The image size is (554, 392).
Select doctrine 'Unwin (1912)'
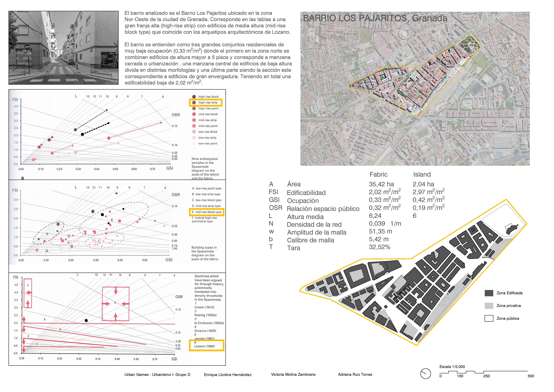point(204,307)
